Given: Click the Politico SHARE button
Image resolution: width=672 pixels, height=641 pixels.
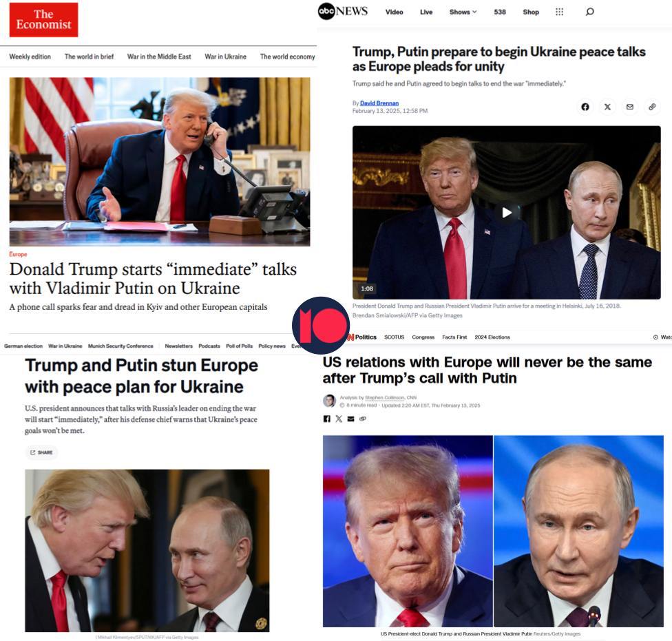Looking at the screenshot, I should (x=41, y=452).
